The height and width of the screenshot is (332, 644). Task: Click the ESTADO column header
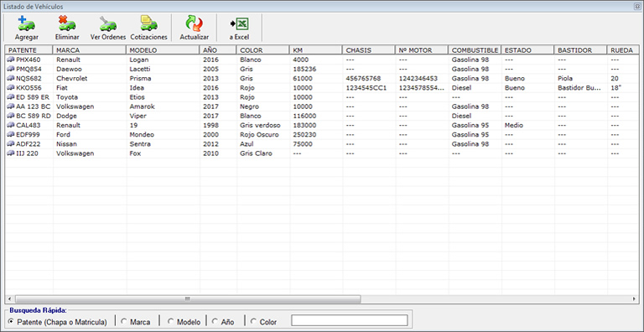point(527,50)
